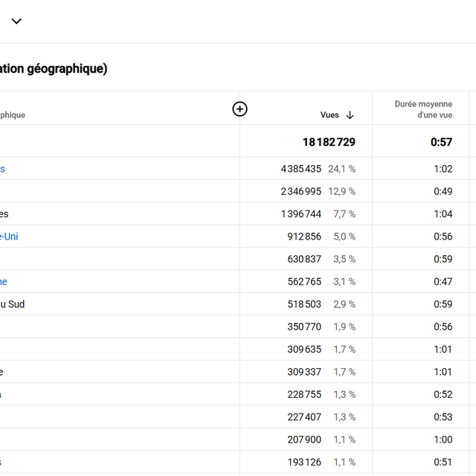Click the 7,7 % percentage value
The image size is (476, 476).
(x=344, y=214)
